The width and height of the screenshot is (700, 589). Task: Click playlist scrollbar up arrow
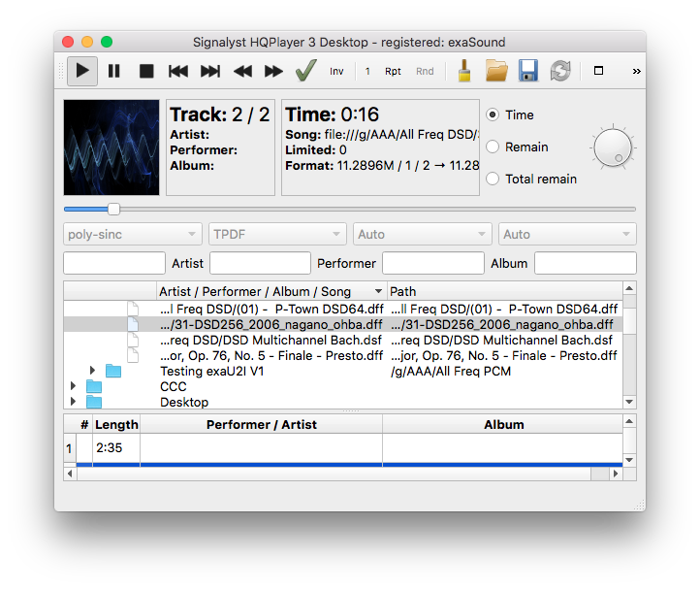point(629,421)
